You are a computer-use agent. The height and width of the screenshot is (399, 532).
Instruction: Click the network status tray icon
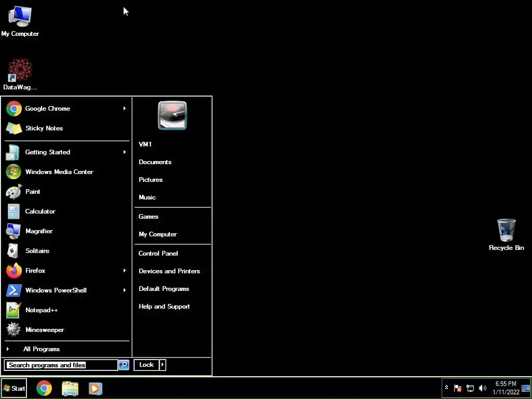(x=470, y=388)
